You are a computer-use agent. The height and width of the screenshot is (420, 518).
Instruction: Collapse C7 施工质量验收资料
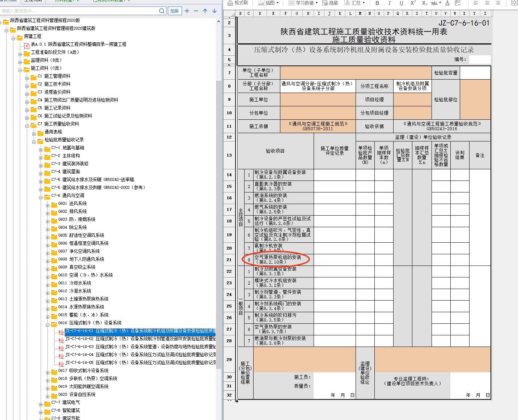[27, 126]
